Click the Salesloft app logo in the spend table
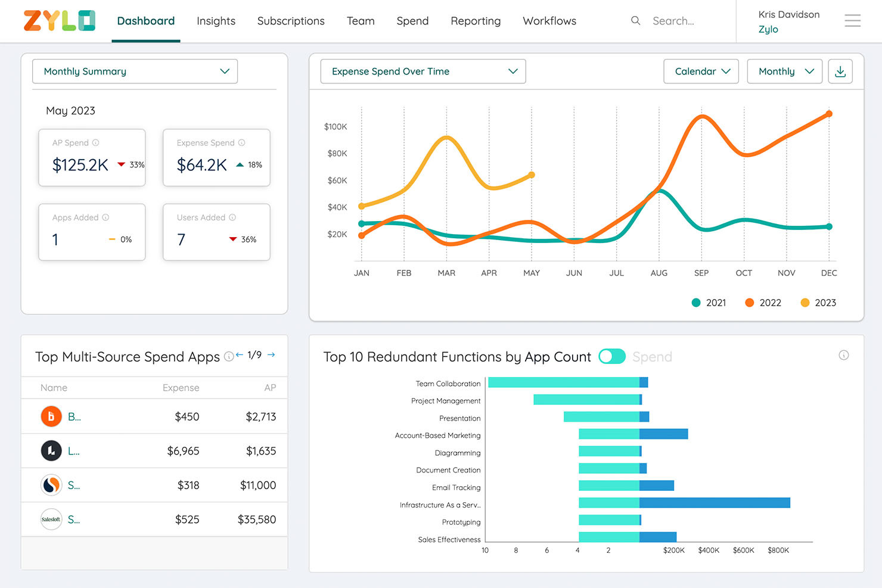 (x=51, y=519)
